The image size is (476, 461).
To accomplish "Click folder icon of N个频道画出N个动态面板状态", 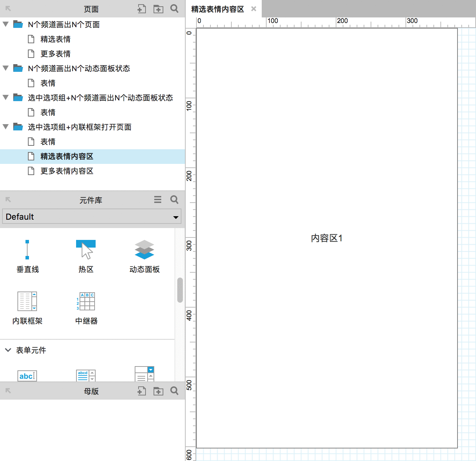I will [x=18, y=68].
